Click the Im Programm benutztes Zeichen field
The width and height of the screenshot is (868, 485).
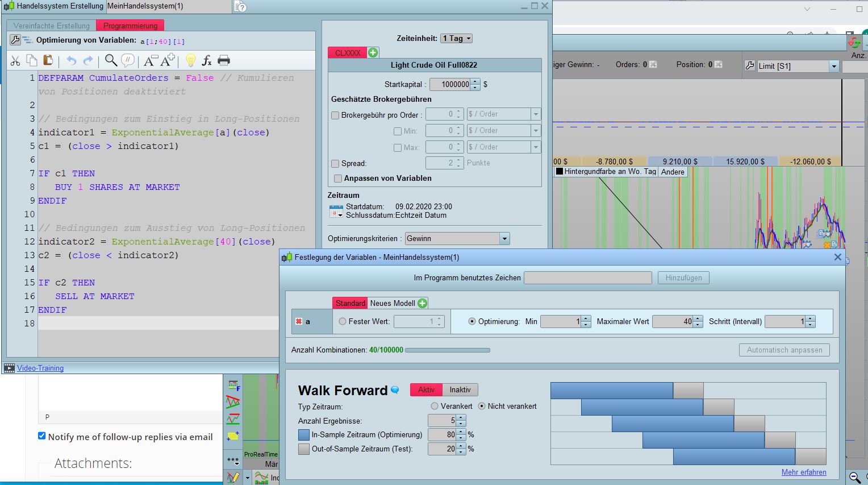click(587, 277)
